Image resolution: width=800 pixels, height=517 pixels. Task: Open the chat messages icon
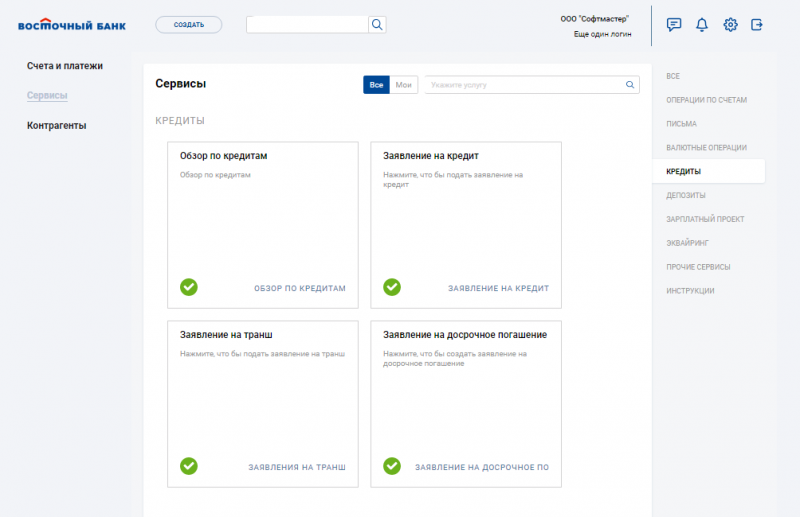coord(674,25)
